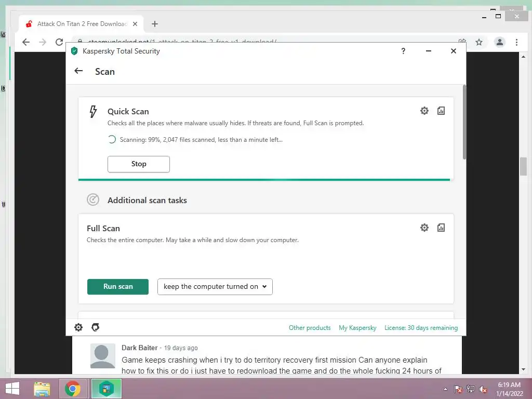Stop the Quick Scan
532x399 pixels.
click(x=138, y=164)
